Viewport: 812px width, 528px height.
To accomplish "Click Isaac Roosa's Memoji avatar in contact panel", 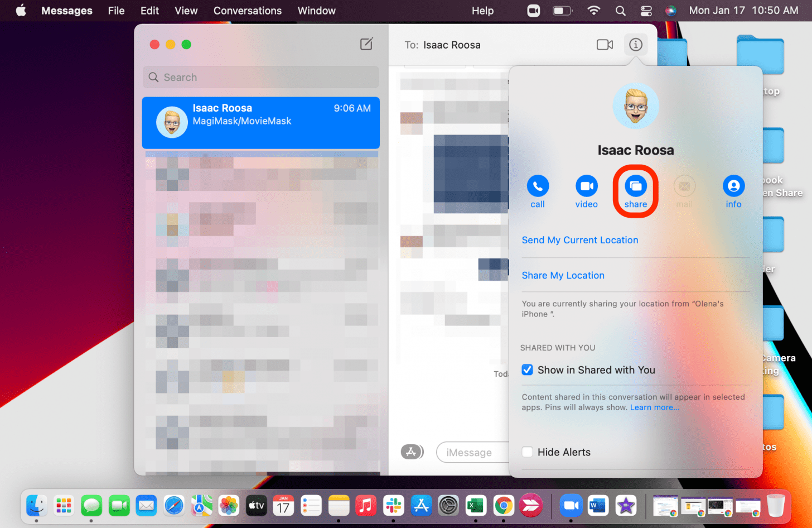I will tap(636, 105).
